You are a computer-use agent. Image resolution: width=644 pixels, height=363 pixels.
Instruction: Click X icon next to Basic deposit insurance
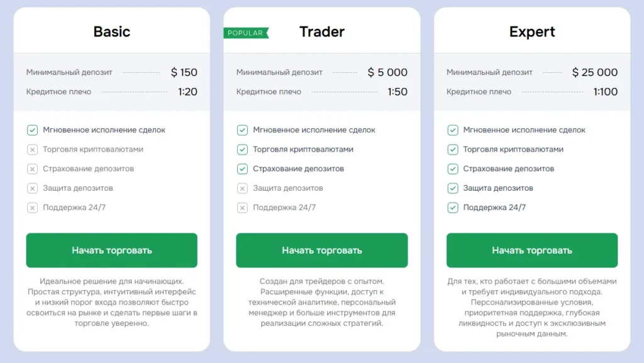32,169
